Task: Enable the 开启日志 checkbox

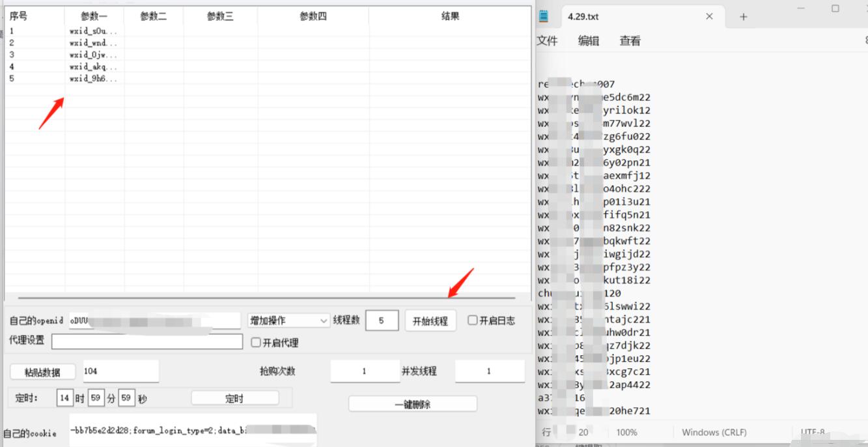Action: click(x=473, y=321)
